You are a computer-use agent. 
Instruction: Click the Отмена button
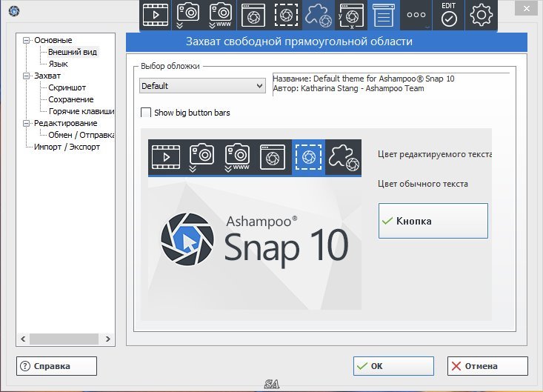click(487, 366)
